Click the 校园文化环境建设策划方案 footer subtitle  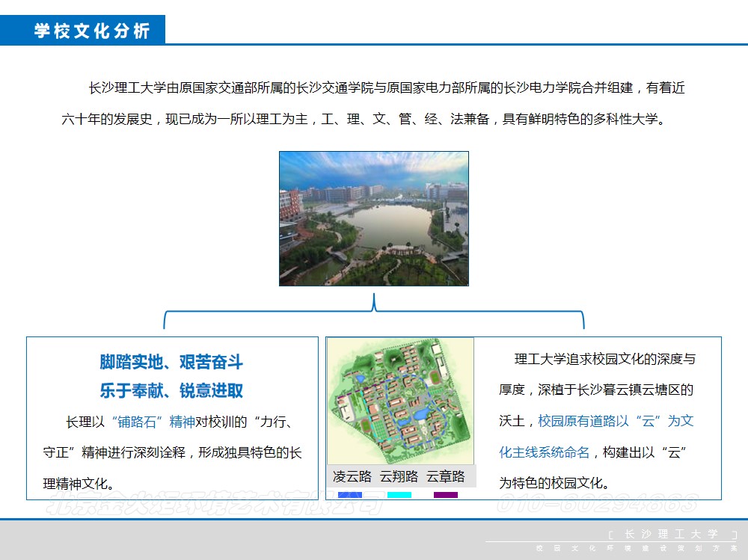(x=636, y=549)
